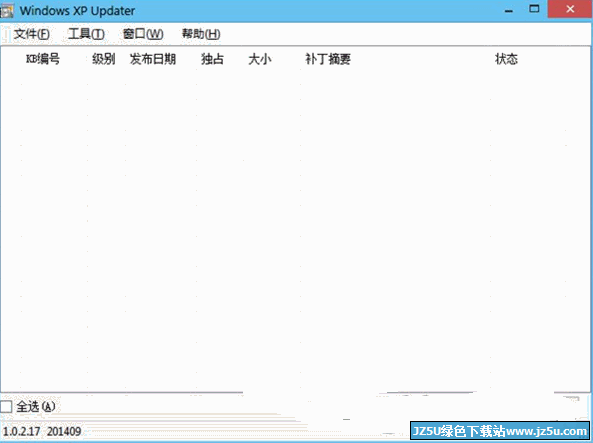Click the 补丁摘要 column header
This screenshot has width=593, height=443.
click(x=328, y=59)
